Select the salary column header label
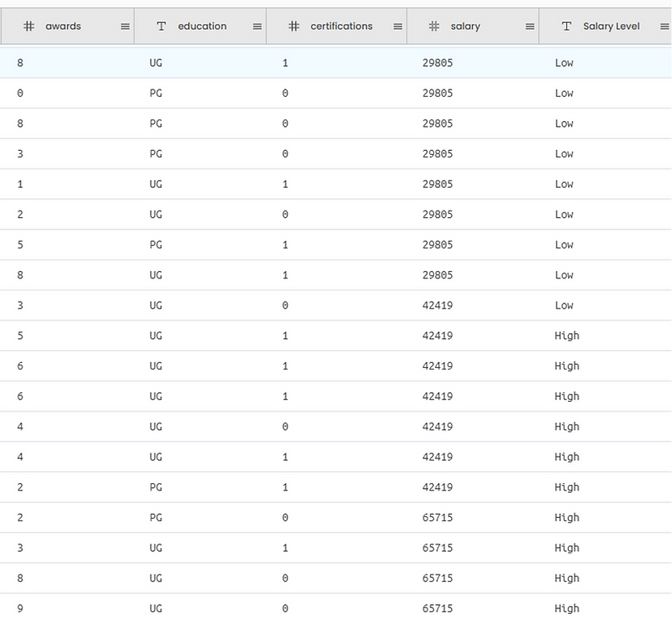The height and width of the screenshot is (622, 672). tap(465, 27)
